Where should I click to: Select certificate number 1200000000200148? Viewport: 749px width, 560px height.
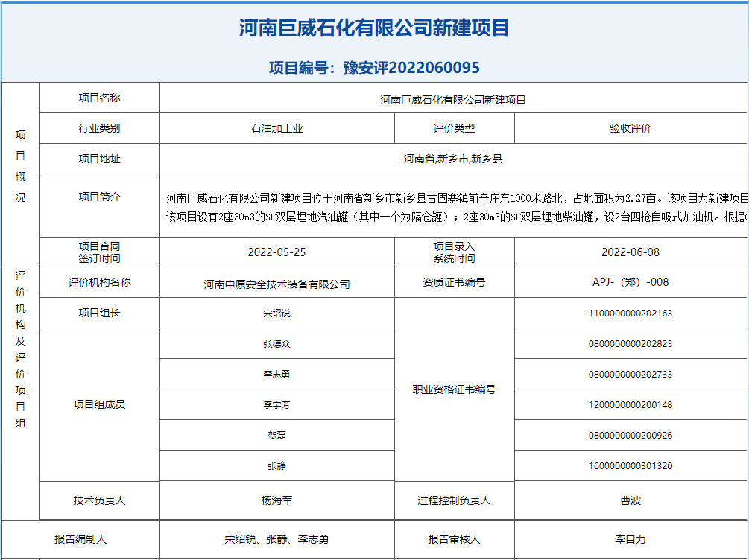[x=631, y=405]
